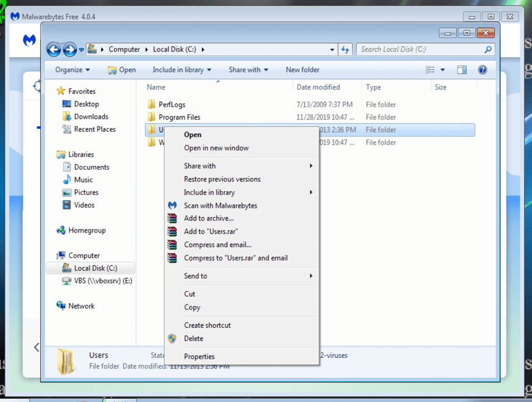This screenshot has height=402, width=532.
Task: Select Libraries in the navigation pane
Action: pos(75,154)
